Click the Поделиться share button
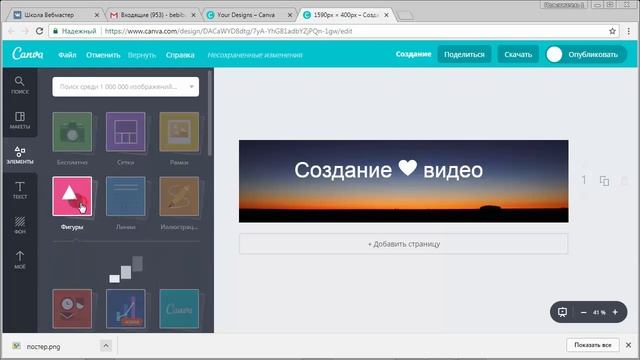This screenshot has width=640, height=360. point(464,54)
